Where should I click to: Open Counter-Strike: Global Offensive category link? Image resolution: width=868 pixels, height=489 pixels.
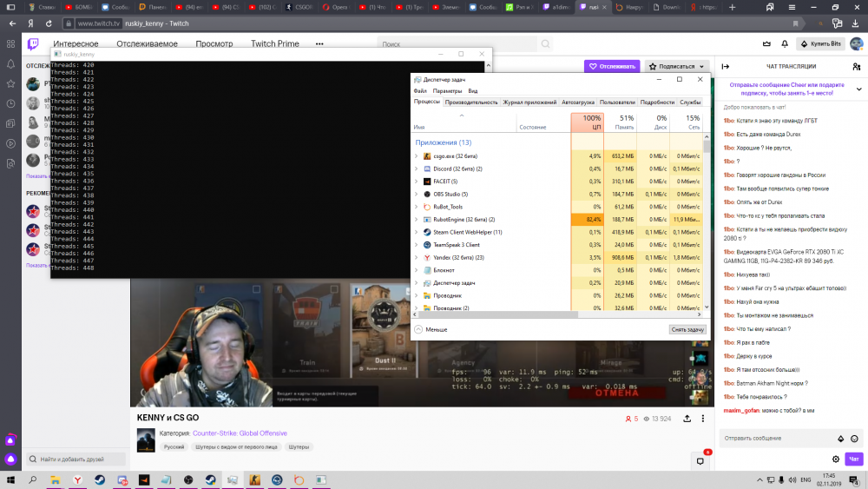(x=240, y=433)
